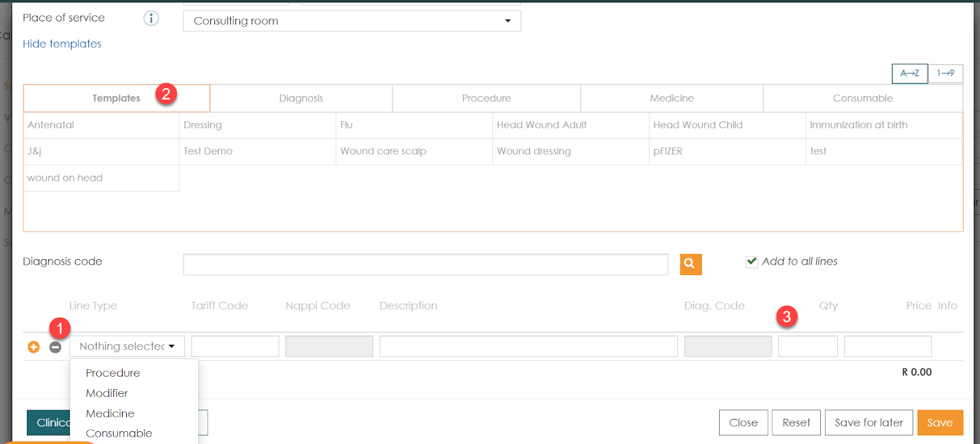The width and height of the screenshot is (980, 444).
Task: Select the Immunization at birth template
Action: [x=858, y=125]
